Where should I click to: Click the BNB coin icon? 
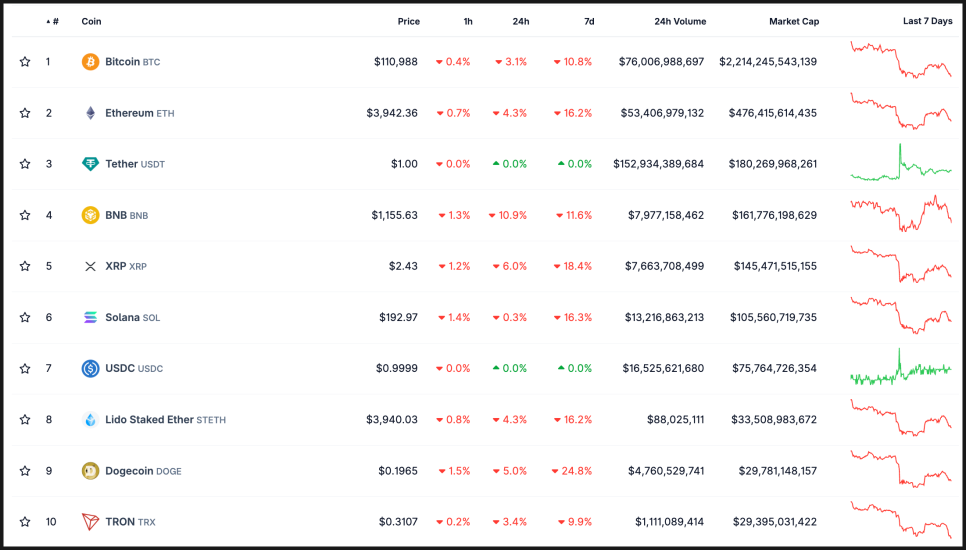click(x=90, y=215)
